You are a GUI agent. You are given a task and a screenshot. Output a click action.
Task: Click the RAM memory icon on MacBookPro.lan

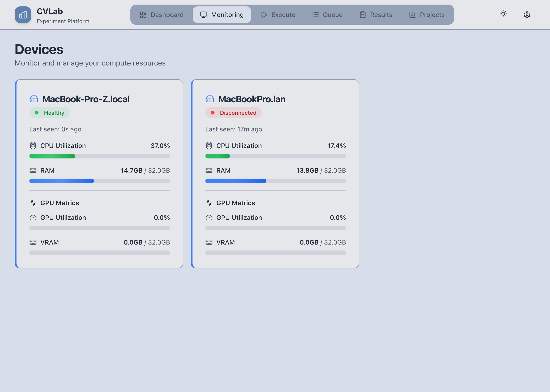(209, 171)
